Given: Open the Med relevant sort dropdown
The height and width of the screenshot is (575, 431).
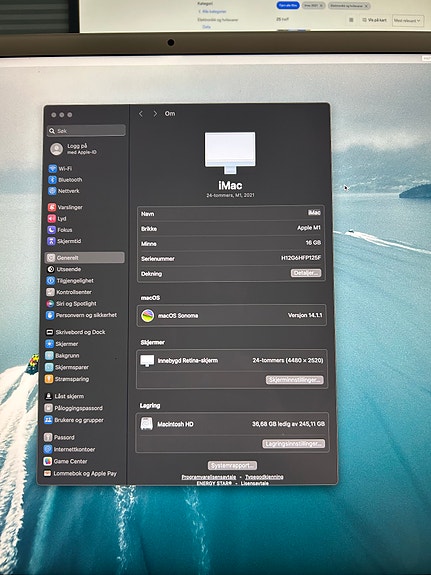Looking at the screenshot, I should tap(408, 20).
